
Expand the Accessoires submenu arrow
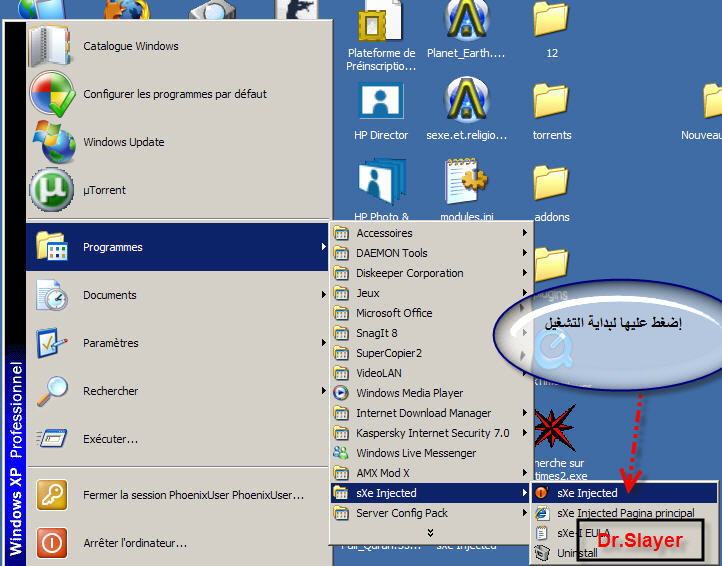click(524, 233)
